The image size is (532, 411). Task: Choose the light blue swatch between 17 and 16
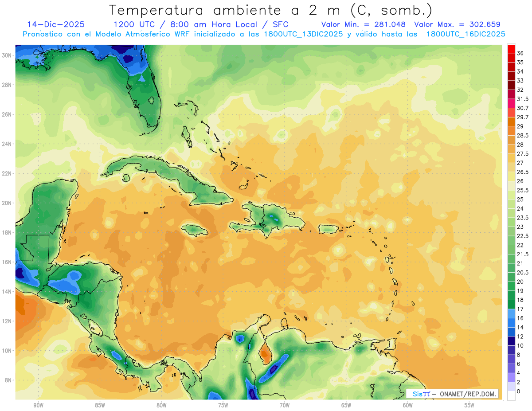click(x=511, y=313)
